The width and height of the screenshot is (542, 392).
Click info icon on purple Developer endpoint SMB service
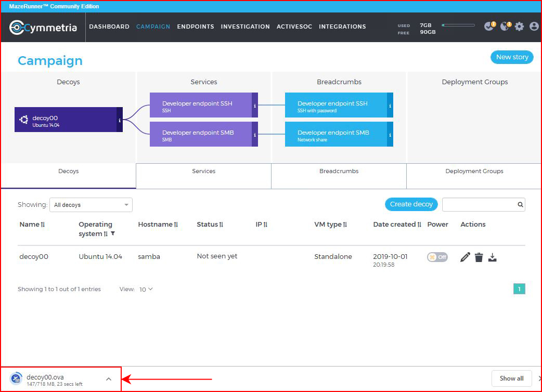[x=255, y=134]
